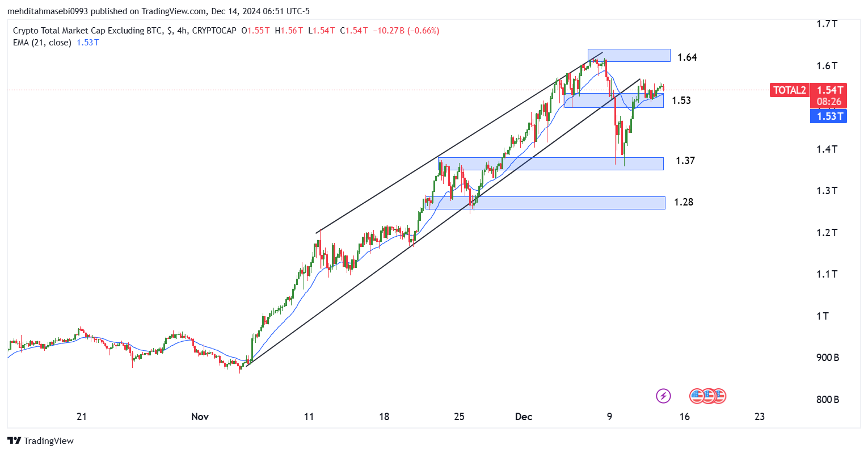Click the low value L1.54T

tap(322, 31)
